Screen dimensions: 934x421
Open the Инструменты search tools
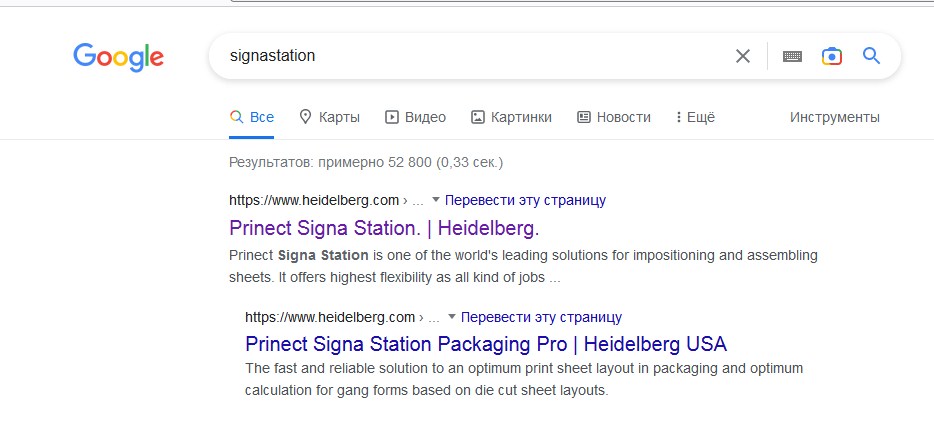[834, 117]
